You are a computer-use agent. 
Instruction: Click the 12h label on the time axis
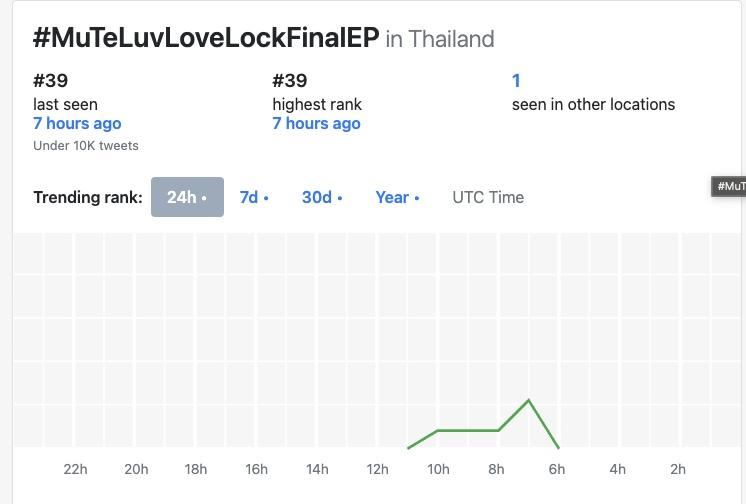[377, 469]
